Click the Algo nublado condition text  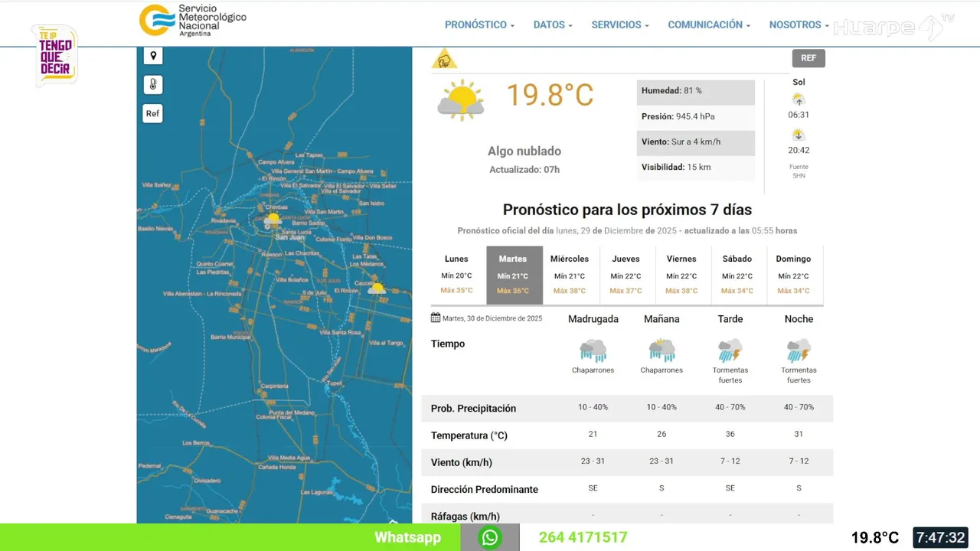[x=524, y=152]
